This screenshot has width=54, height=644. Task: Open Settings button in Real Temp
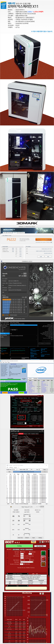pos(40,538)
